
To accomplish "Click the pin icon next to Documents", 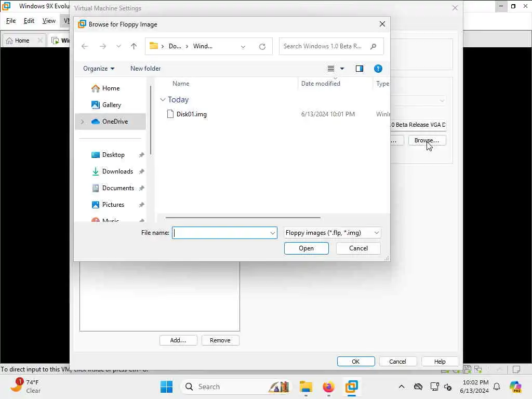I will coord(141,188).
